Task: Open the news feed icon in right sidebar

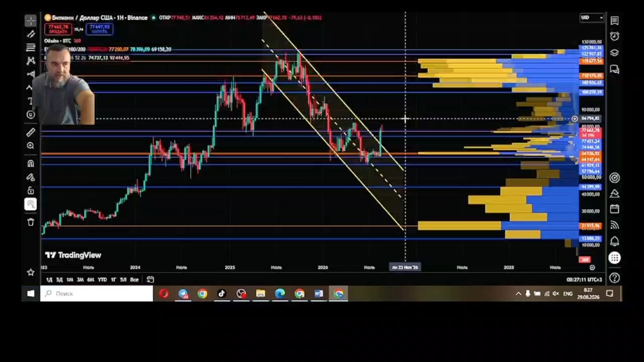Action: pyautogui.click(x=614, y=225)
